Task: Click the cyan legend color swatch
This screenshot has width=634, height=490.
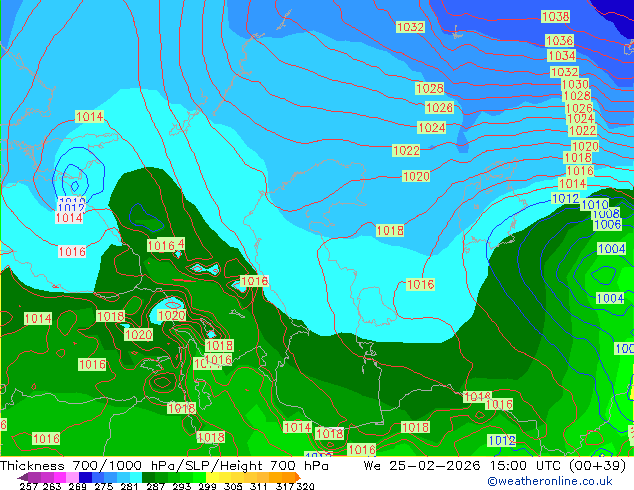Action: click(x=136, y=477)
